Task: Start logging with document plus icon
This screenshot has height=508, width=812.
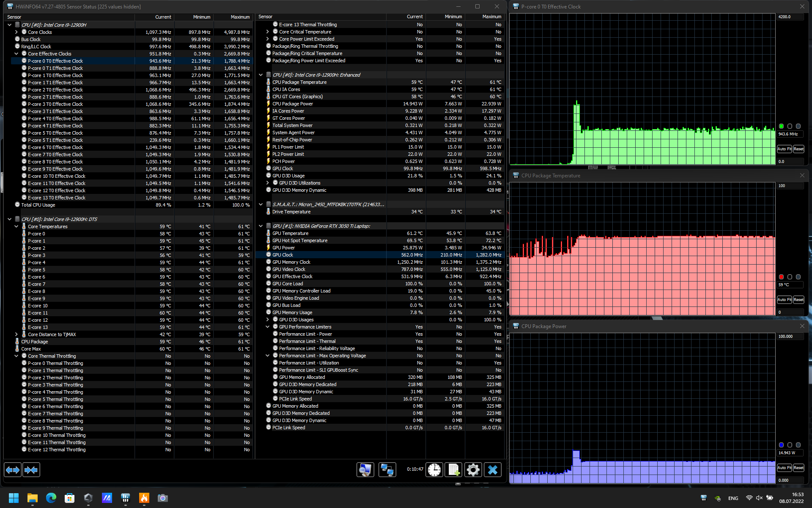Action: click(x=453, y=469)
